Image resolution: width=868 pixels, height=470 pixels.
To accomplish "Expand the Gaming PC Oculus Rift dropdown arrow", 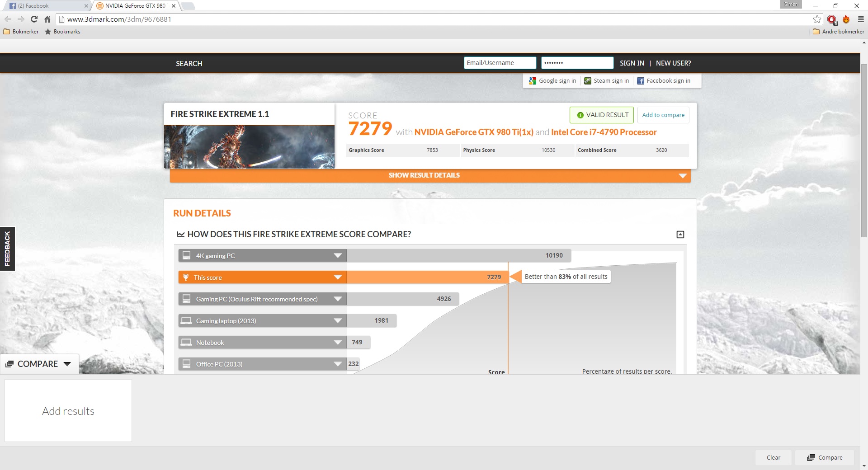I will [338, 299].
